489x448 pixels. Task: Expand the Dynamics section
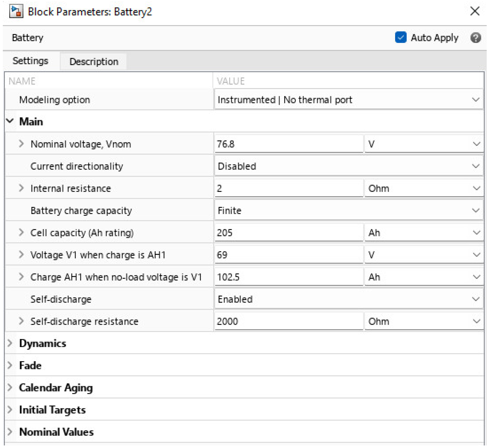pos(10,343)
